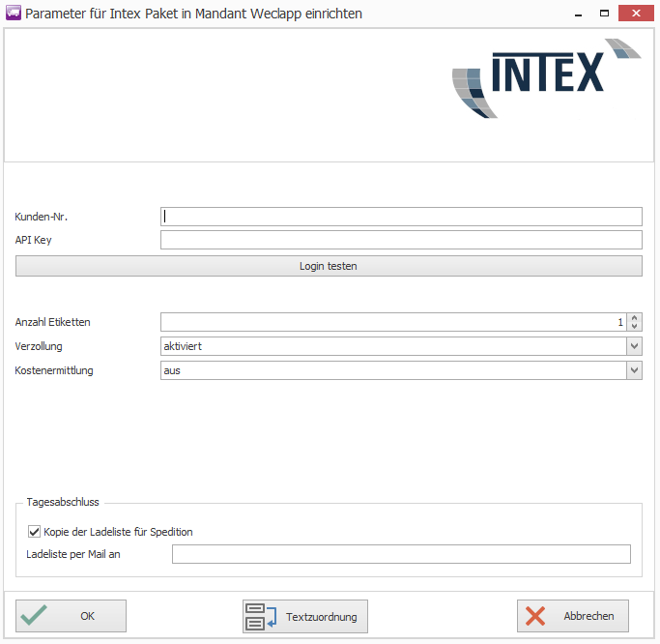Click the INTEX logo image
This screenshot has height=644, width=660.
point(546,78)
